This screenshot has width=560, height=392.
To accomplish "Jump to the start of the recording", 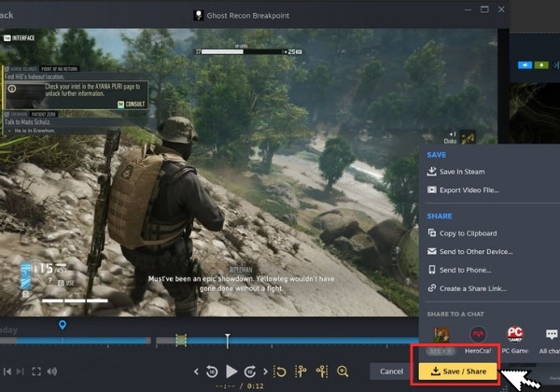I will pos(7,371).
